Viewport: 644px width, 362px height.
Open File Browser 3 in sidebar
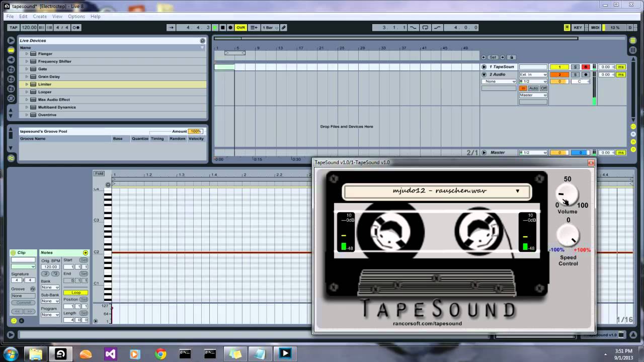(11, 88)
